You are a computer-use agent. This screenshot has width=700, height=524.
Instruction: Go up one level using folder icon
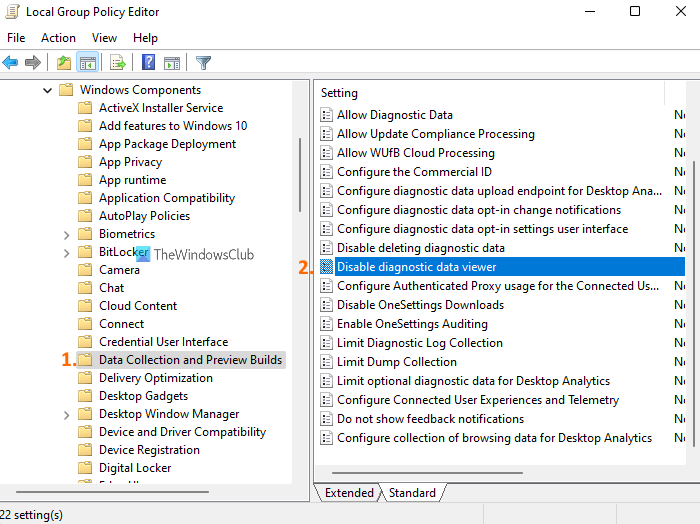pyautogui.click(x=65, y=63)
